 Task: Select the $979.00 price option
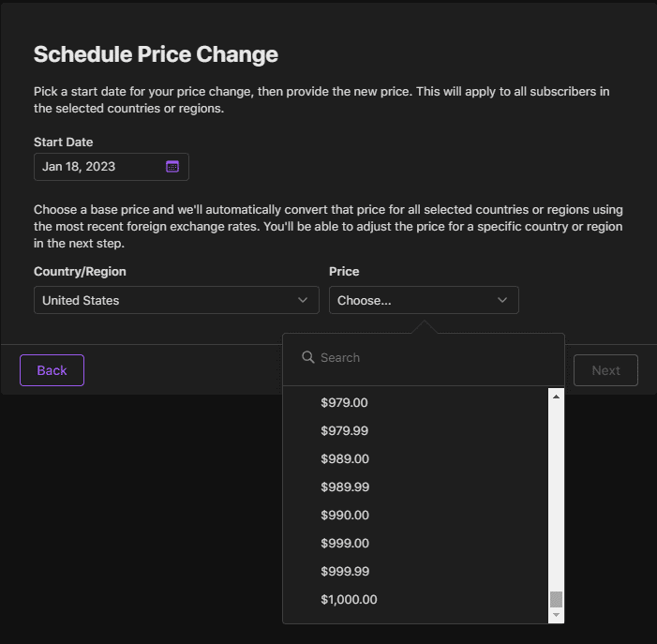(415, 403)
